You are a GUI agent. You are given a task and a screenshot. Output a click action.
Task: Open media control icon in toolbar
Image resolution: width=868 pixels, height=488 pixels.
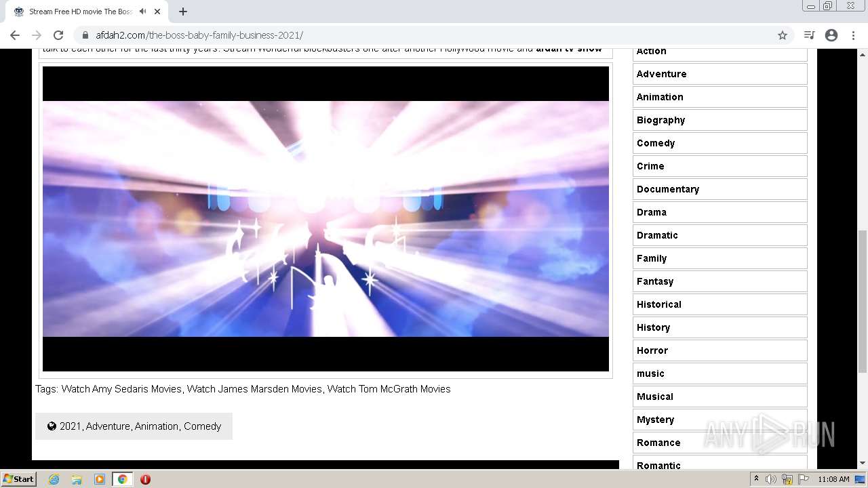click(x=809, y=35)
